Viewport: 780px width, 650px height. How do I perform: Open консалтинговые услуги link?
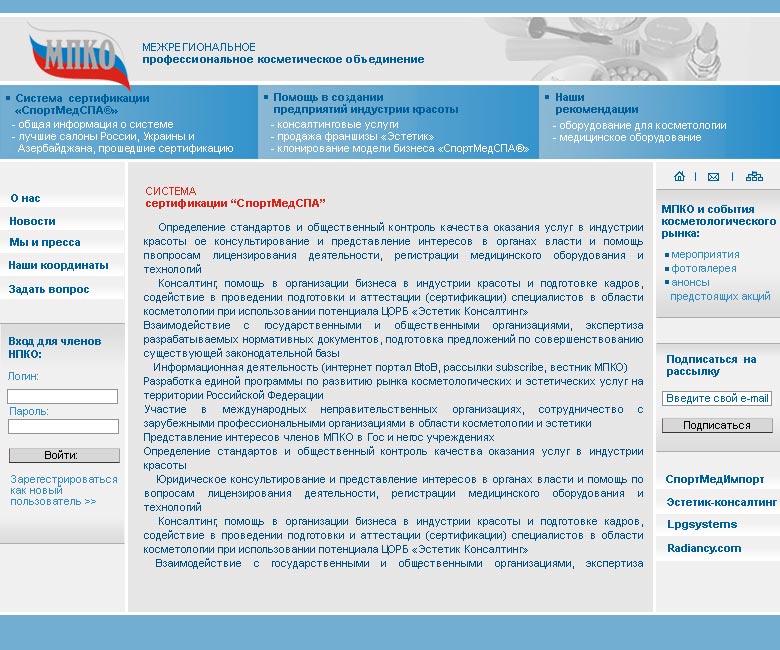coord(334,124)
